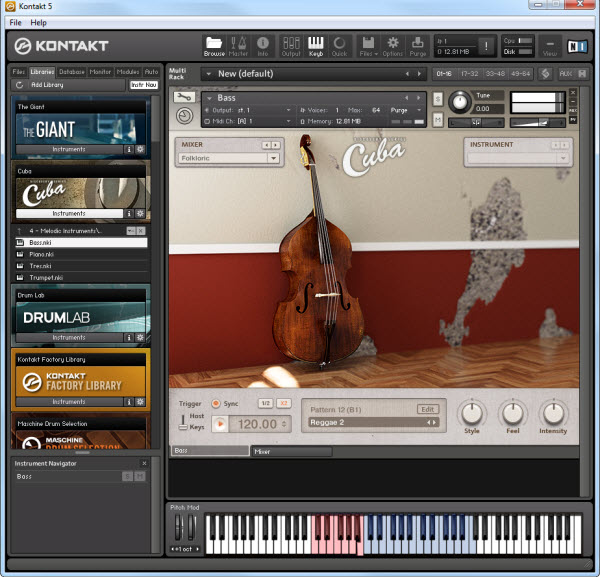600x577 pixels.
Task: Open info for Kontakt Factory Library
Action: tap(129, 402)
